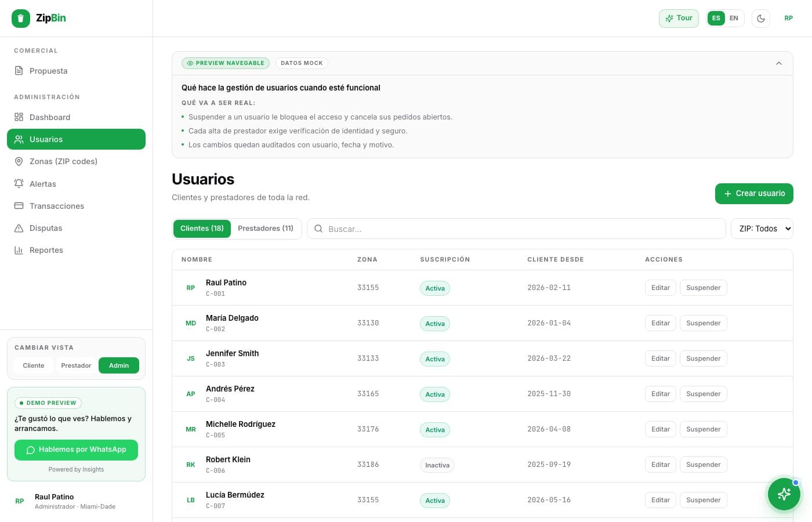Click the magnifier icon in search bar
Viewport: 812px width, 522px height.
[318, 229]
